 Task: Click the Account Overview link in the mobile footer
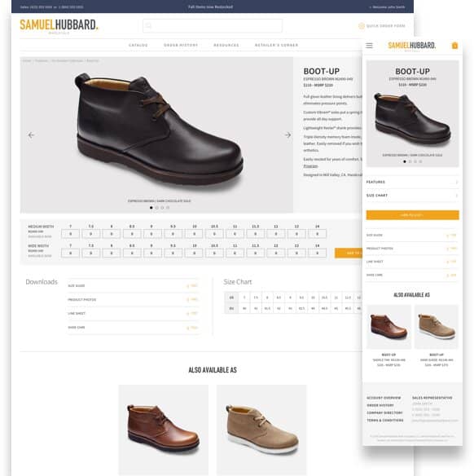384,398
